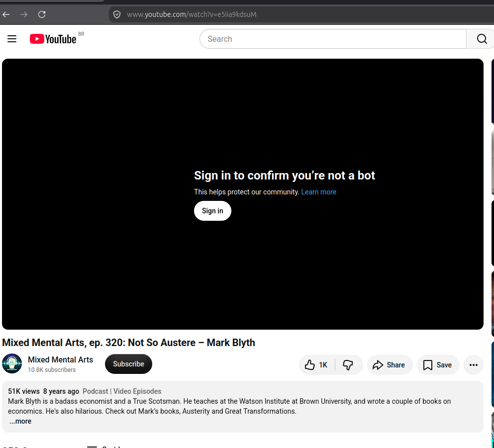Share the video
The width and height of the screenshot is (494, 448).
(390, 365)
